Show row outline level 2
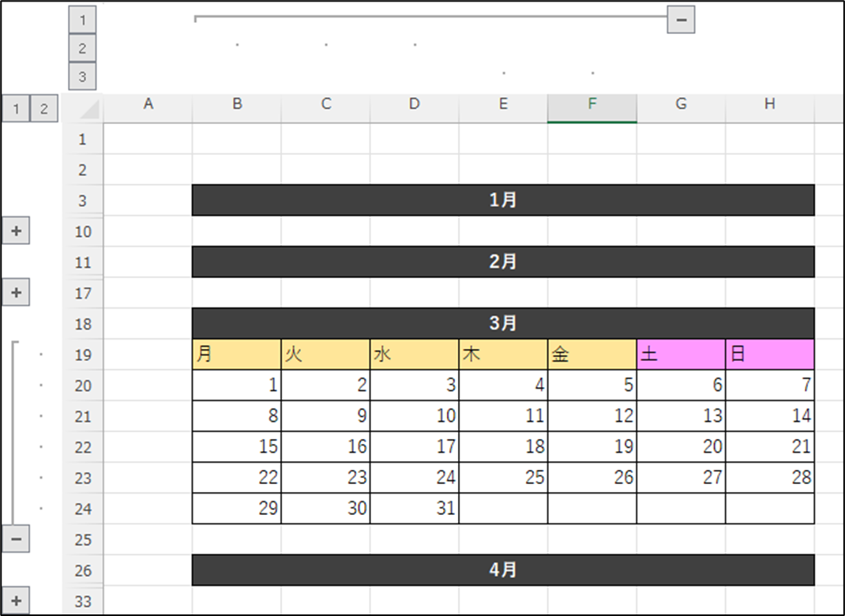Screen dimensions: 845x616 click(44, 109)
